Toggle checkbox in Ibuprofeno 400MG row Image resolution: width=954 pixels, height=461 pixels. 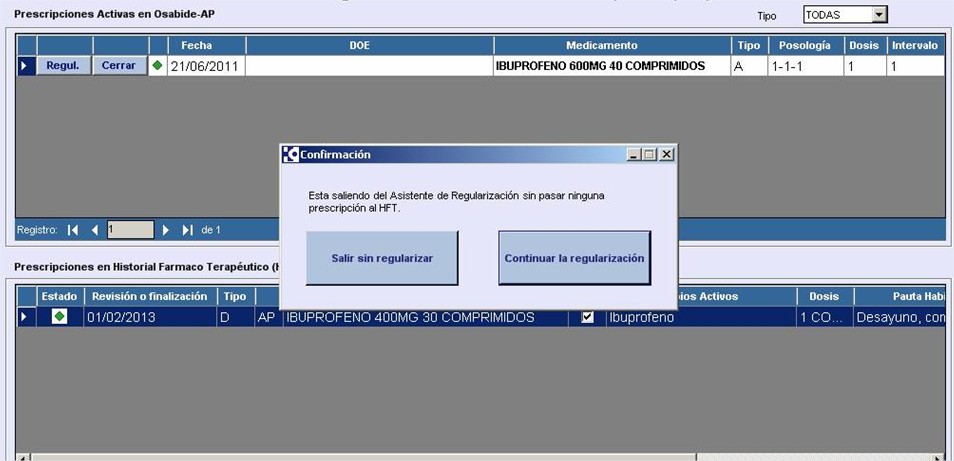[588, 317]
